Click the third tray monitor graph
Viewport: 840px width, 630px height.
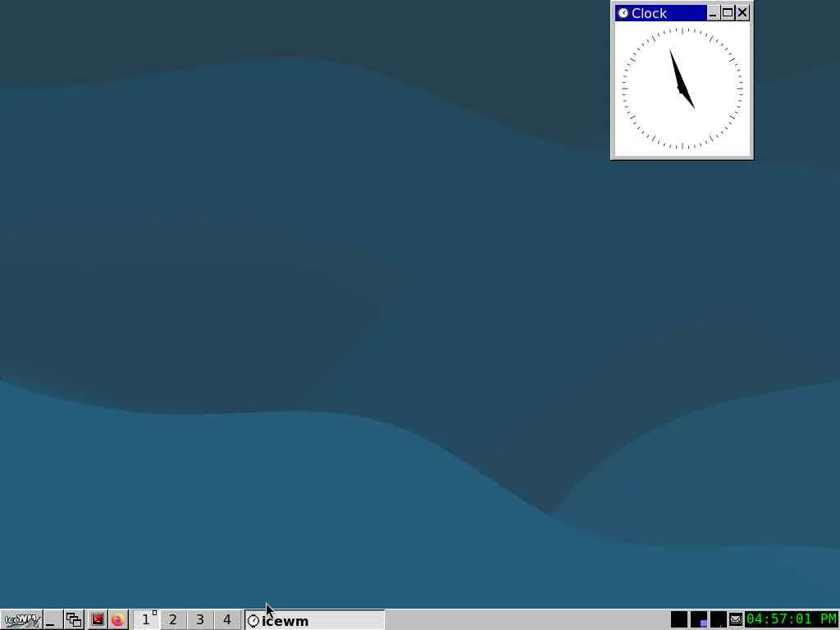pos(718,620)
